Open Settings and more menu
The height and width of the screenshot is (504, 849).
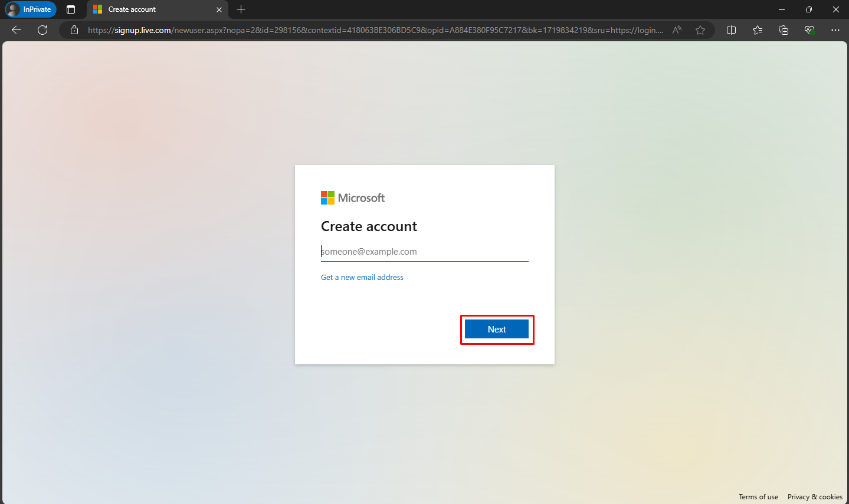pyautogui.click(x=835, y=30)
